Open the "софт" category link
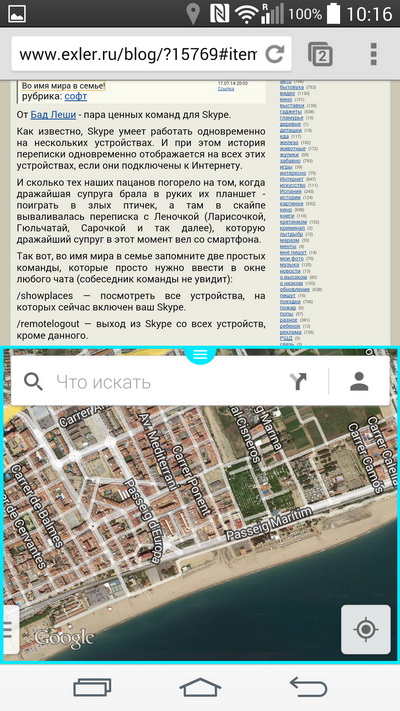Screen dimensions: 400x711 [75, 96]
